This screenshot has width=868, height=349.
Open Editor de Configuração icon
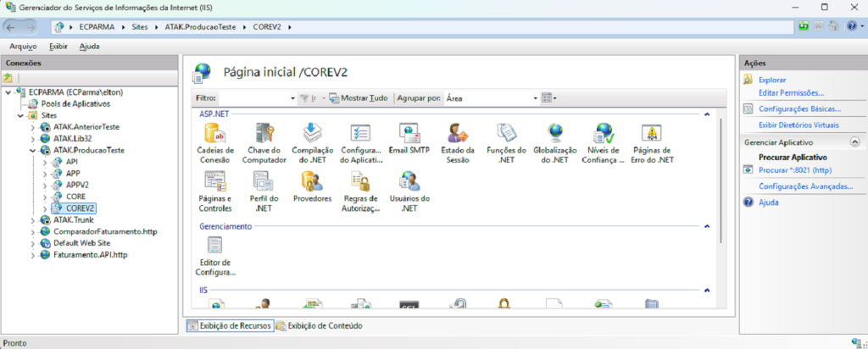tap(214, 247)
